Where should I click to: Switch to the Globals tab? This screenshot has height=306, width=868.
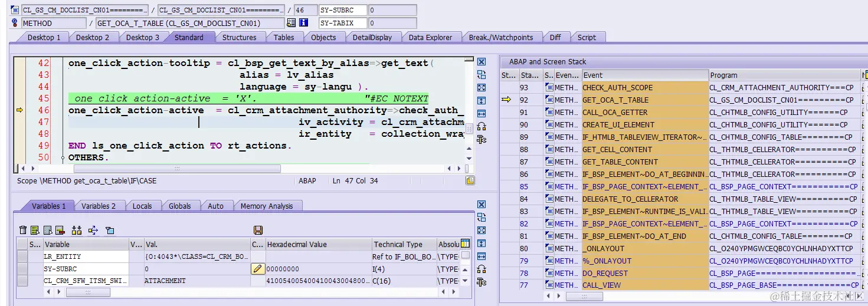(x=179, y=206)
